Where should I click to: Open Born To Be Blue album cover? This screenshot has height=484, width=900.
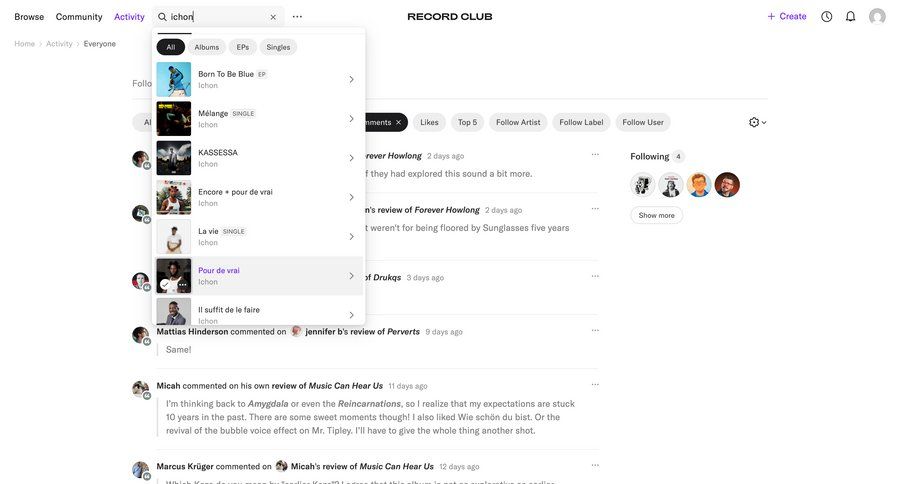174,79
